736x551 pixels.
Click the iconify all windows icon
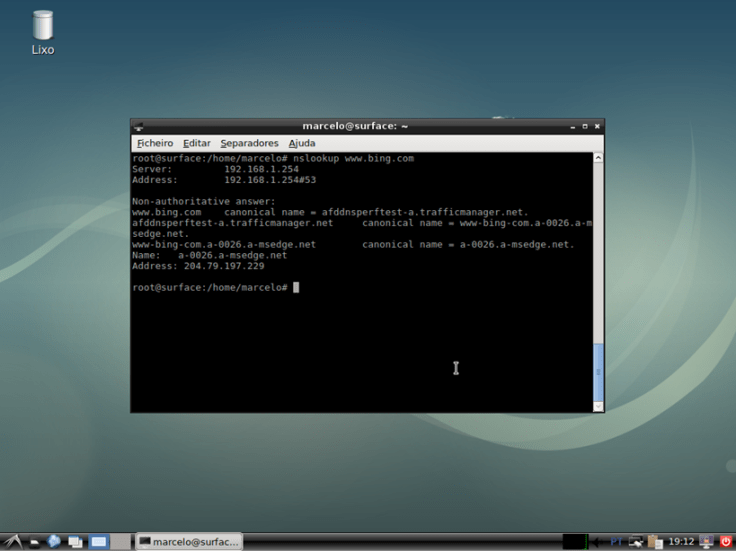click(x=75, y=541)
